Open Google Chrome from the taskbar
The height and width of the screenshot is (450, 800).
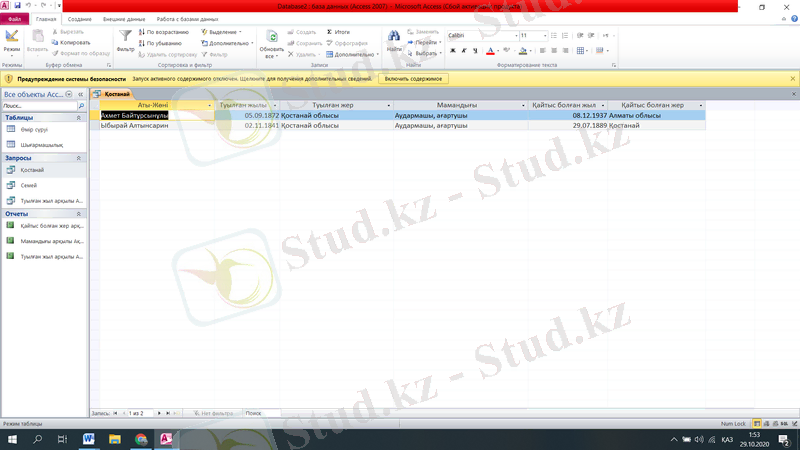(141, 439)
